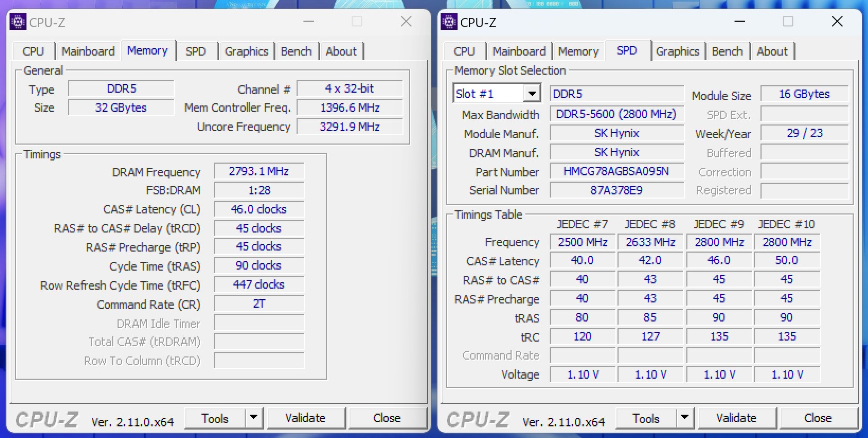Open Bench tab in right CPU-Z window
Viewport: 868px width, 438px height.
728,51
